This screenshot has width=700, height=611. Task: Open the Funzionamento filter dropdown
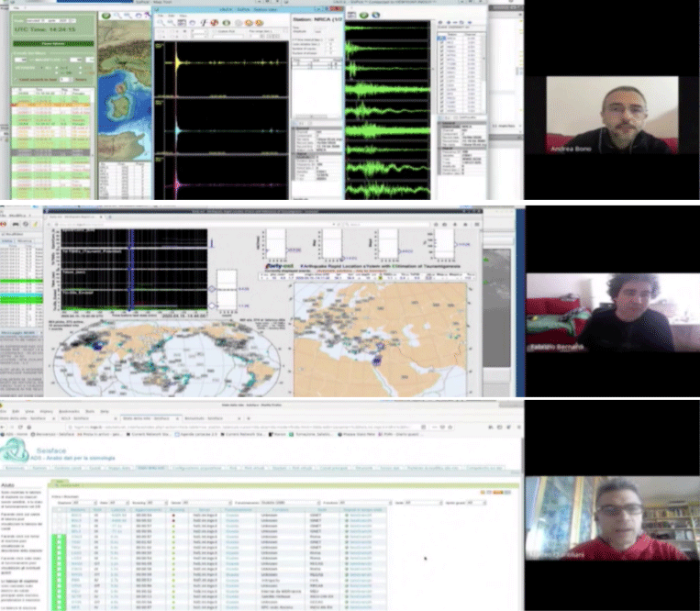pyautogui.click(x=289, y=503)
